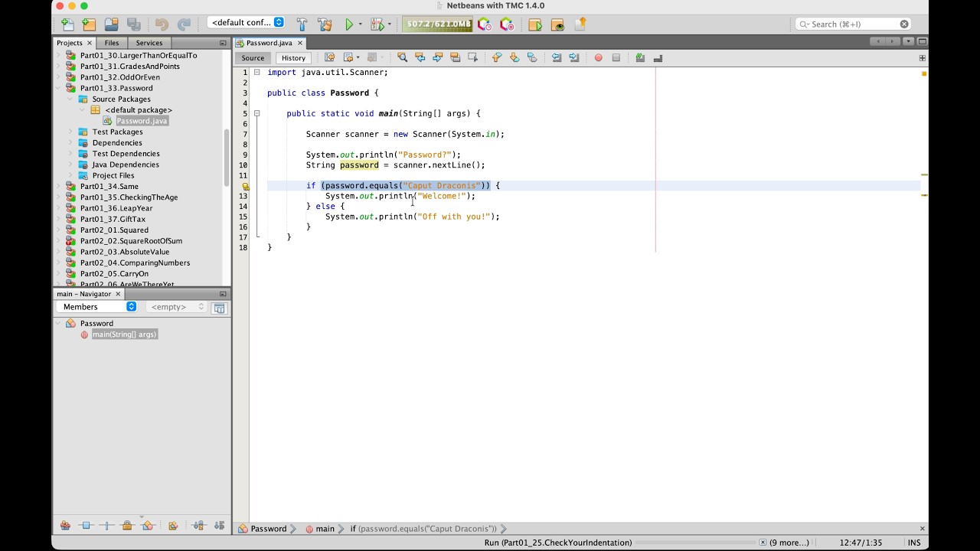
Task: Switch to editor History view
Action: pyautogui.click(x=293, y=58)
